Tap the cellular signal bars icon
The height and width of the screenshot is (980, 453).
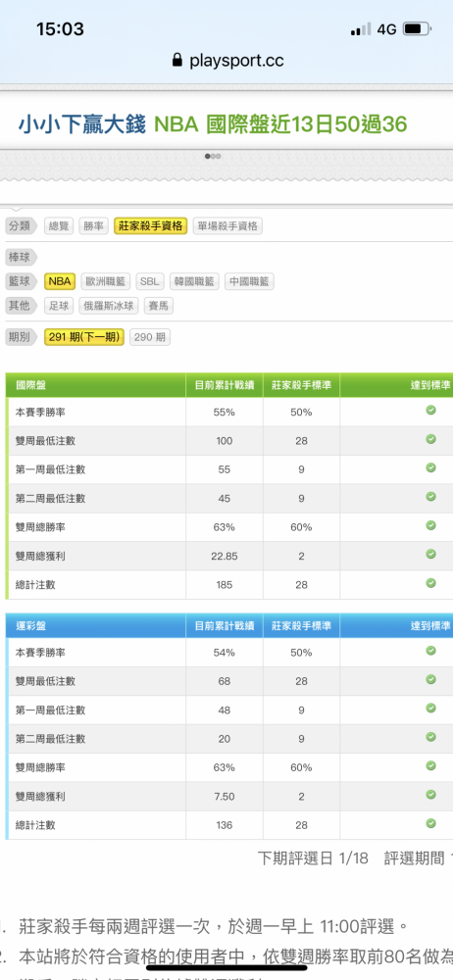361,29
